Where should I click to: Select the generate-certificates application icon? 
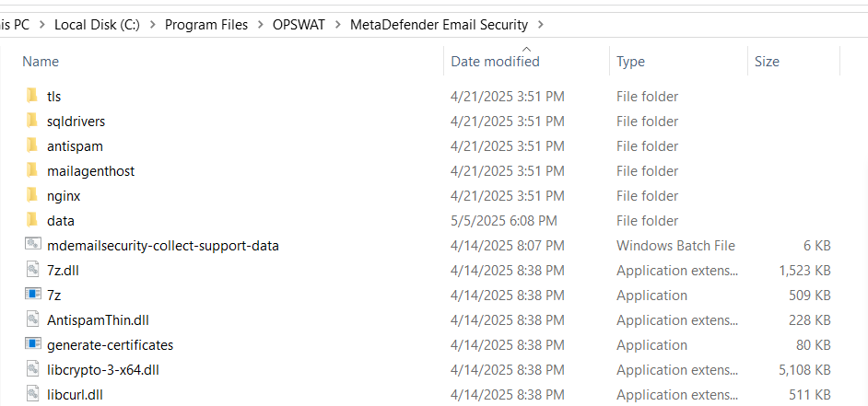[33, 343]
